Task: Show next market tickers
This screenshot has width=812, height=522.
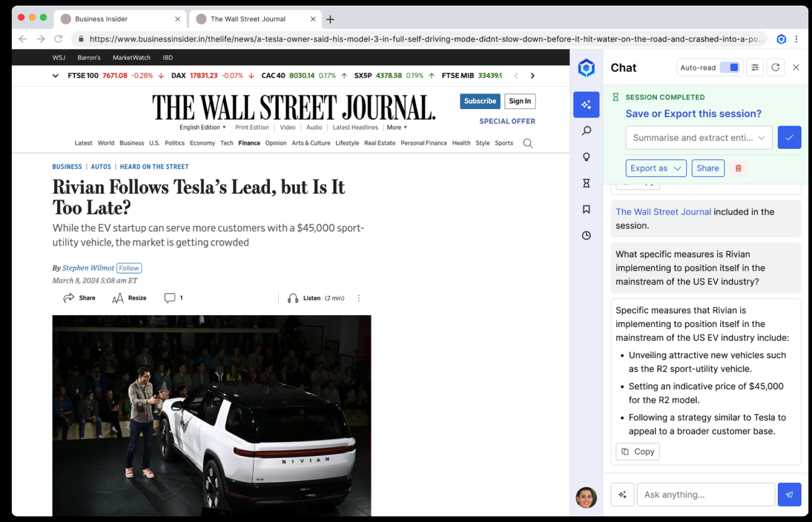Action: coord(532,76)
